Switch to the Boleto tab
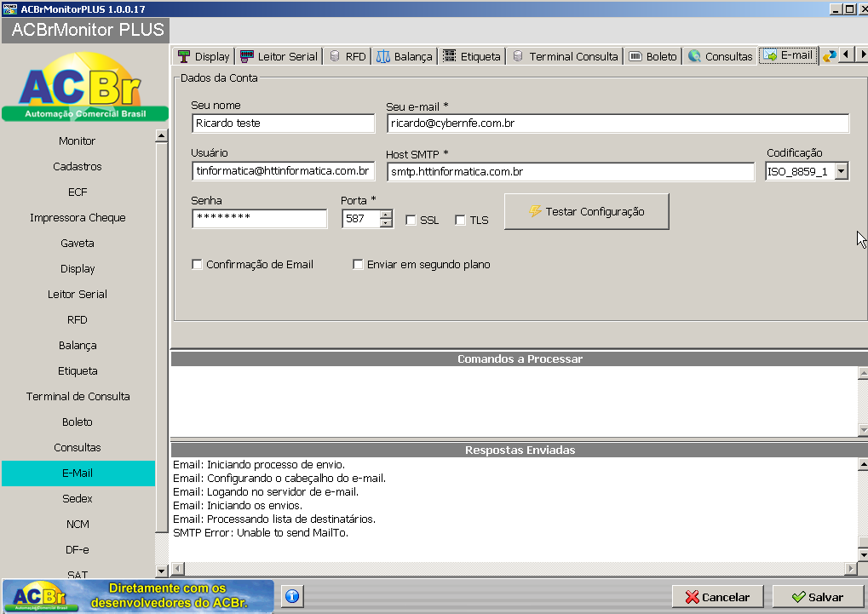 (x=653, y=56)
